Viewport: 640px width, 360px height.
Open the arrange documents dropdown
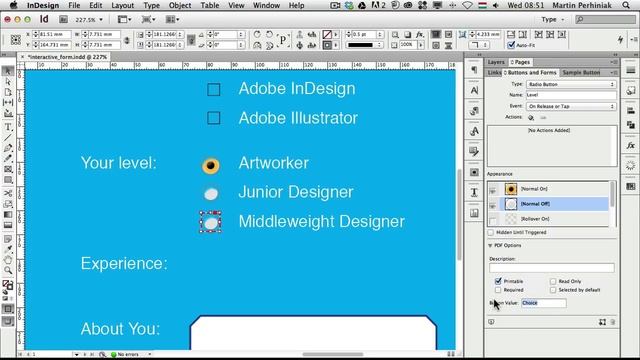pyautogui.click(x=172, y=19)
